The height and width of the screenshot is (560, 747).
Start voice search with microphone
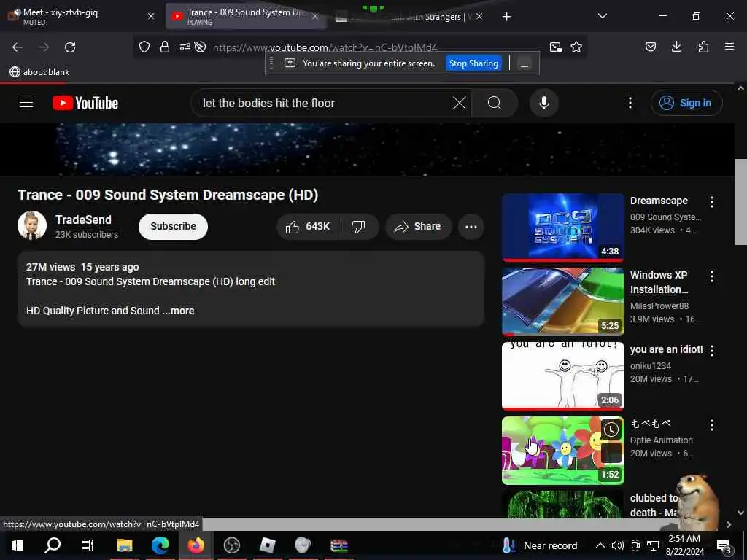pyautogui.click(x=544, y=103)
